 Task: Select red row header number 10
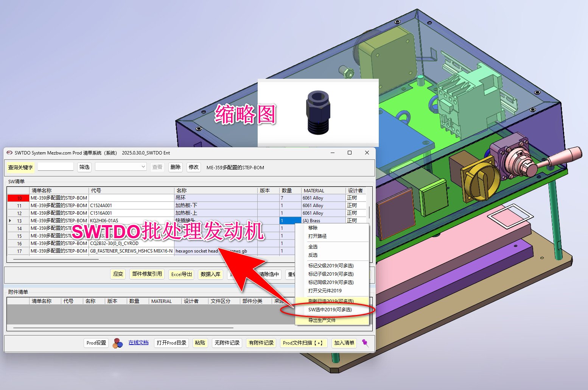19,198
